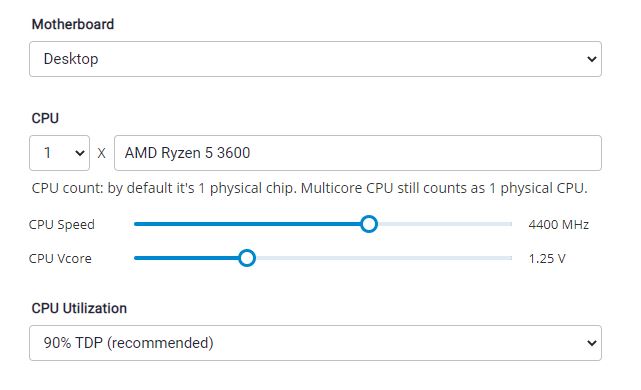The height and width of the screenshot is (390, 641).
Task: Click the CPU Utilization heading label
Action: tap(79, 308)
